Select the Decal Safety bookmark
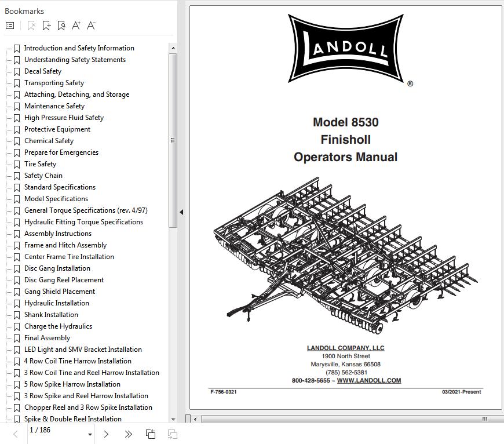 pos(43,71)
